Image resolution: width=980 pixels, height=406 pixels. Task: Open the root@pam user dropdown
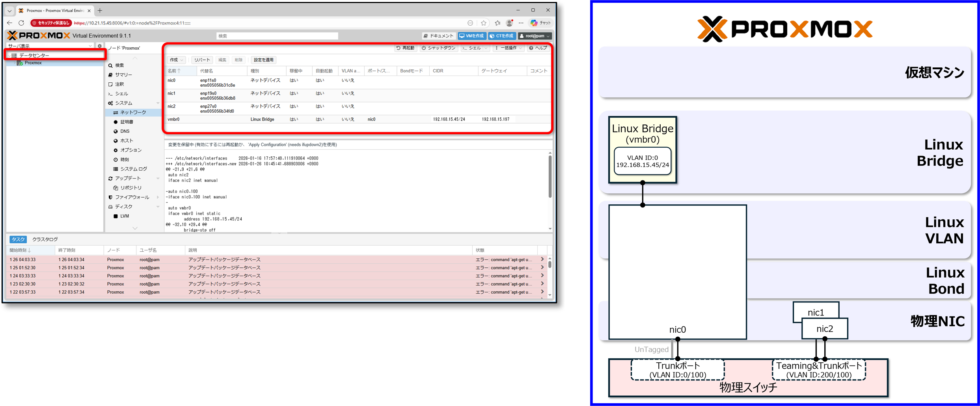point(535,36)
